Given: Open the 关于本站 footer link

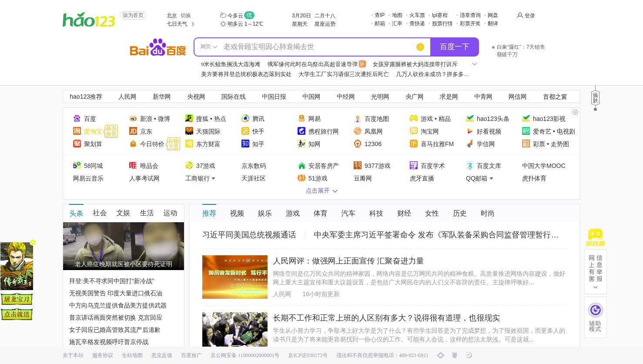Looking at the screenshot, I should pyautogui.click(x=73, y=355).
